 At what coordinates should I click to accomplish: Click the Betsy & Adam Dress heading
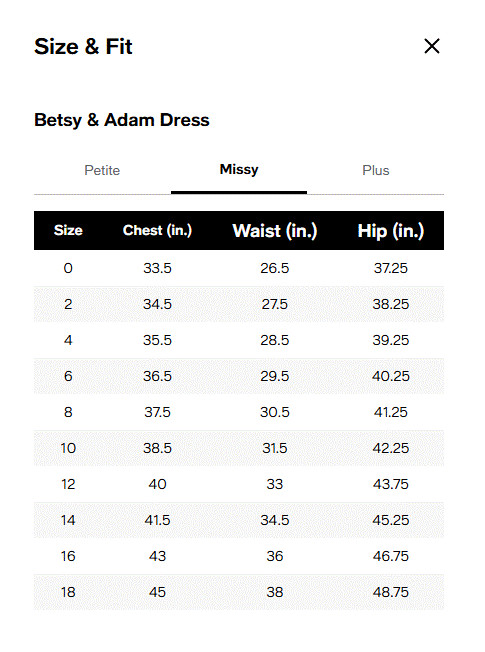click(x=122, y=120)
